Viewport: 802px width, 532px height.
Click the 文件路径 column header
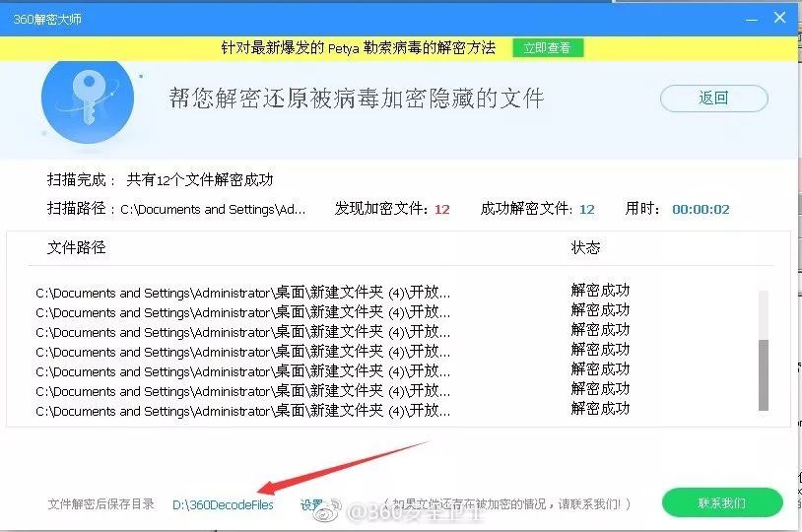tap(76, 247)
